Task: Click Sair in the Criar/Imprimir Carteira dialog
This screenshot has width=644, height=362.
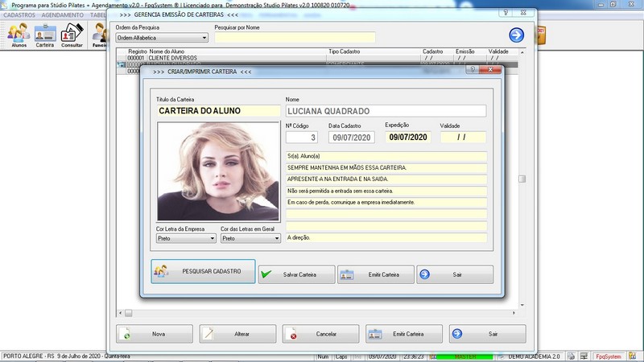Action: point(455,274)
